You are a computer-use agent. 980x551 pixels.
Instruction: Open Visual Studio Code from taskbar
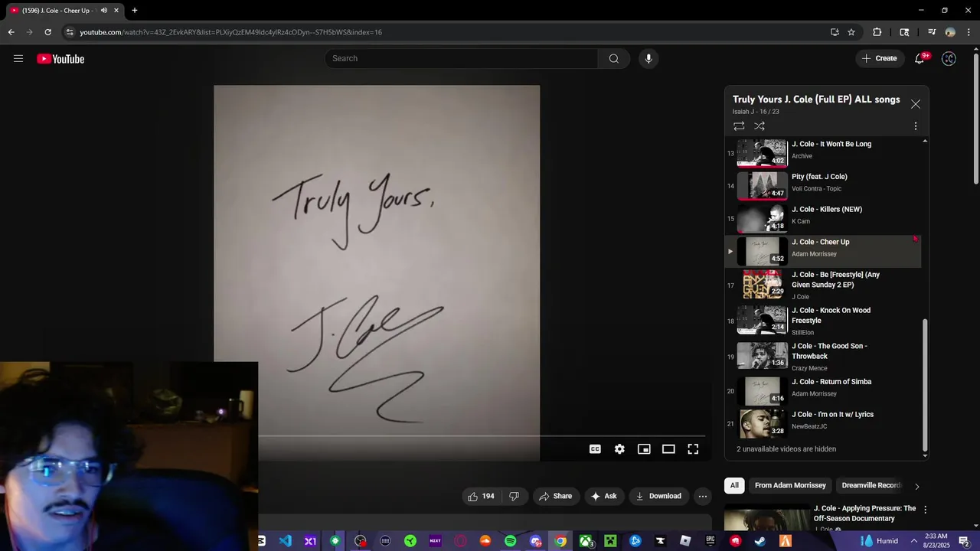tap(286, 541)
